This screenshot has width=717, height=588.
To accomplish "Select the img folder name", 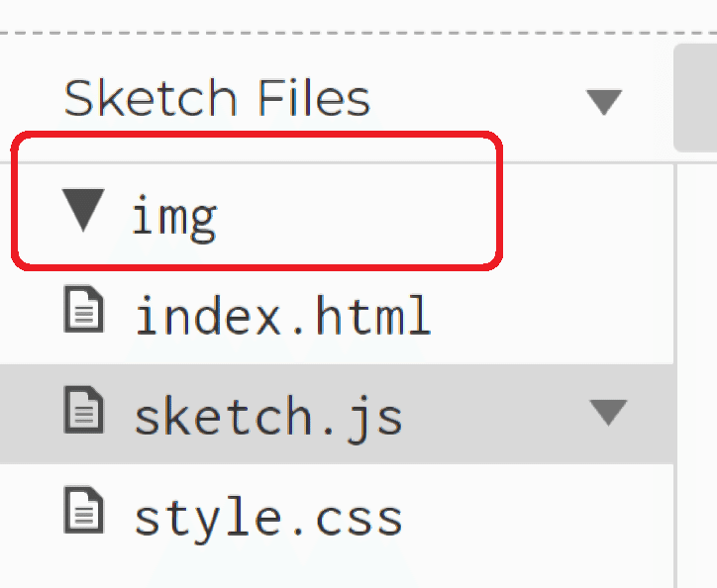I will point(173,214).
